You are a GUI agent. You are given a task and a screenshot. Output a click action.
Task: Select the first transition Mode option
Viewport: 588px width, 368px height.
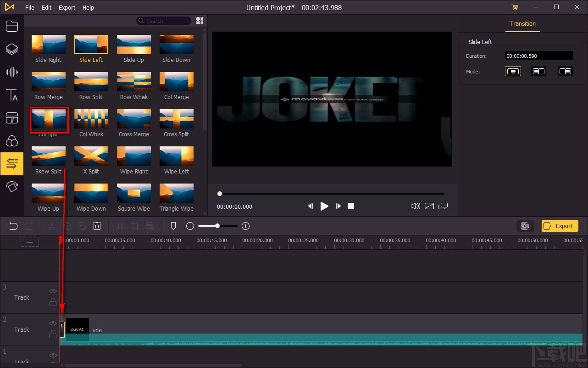[x=513, y=71]
